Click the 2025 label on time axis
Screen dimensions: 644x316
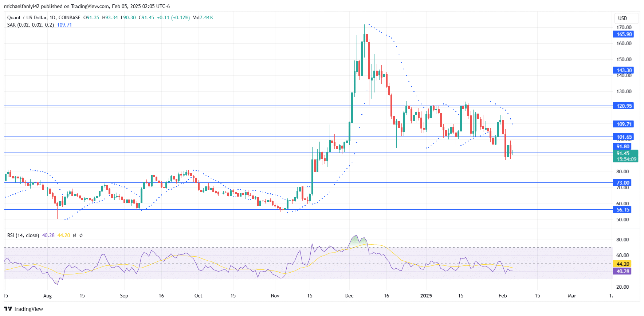426,296
